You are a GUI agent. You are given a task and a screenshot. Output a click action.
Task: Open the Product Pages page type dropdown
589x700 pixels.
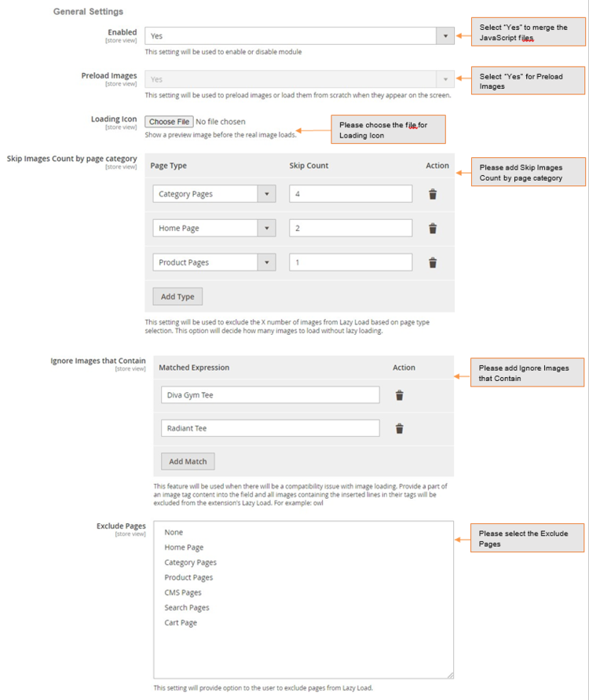pos(214,262)
